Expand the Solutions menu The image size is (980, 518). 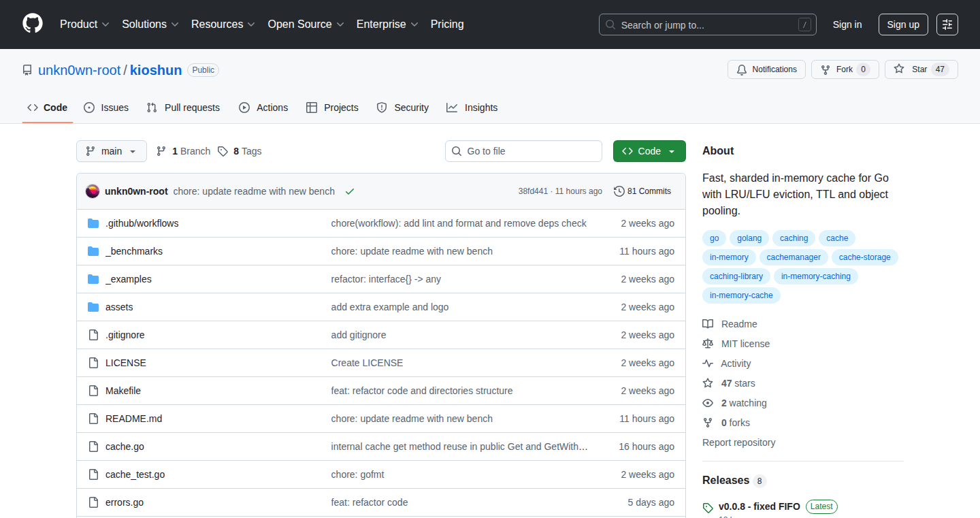150,25
